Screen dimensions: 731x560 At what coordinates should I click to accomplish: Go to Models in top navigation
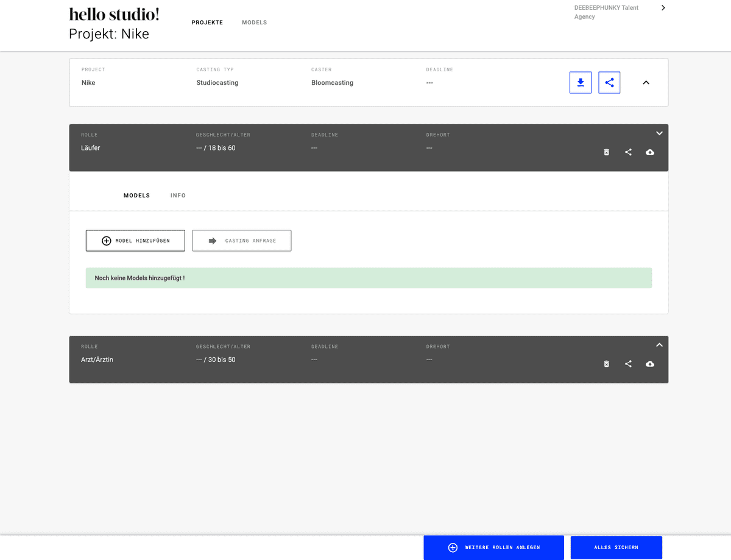pyautogui.click(x=254, y=23)
